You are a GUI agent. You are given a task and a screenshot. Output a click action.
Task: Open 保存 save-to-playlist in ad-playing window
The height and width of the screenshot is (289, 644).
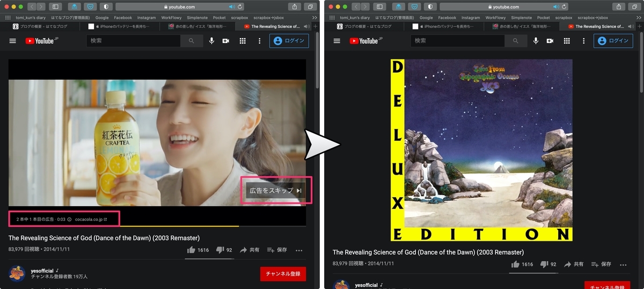(277, 250)
